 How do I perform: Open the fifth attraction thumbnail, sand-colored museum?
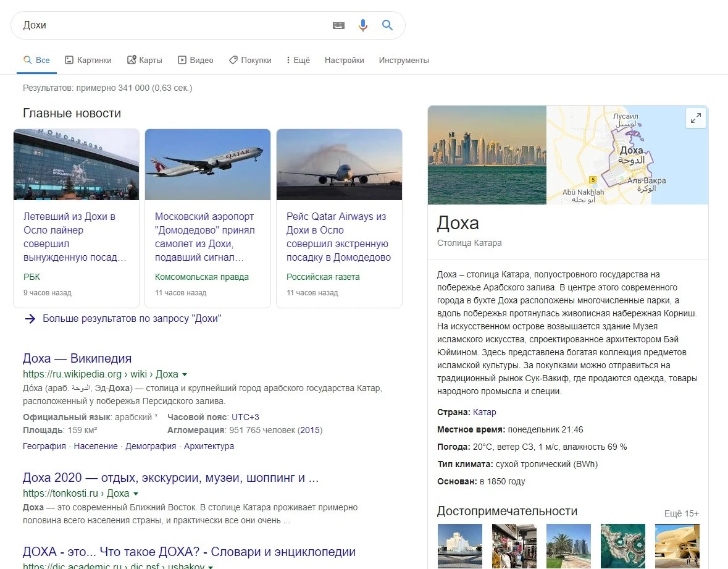(677, 546)
